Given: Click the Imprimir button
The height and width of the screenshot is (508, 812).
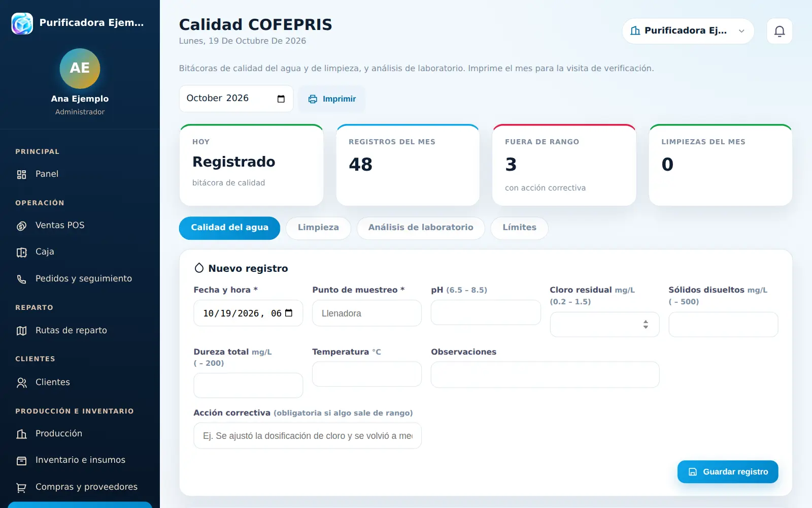Looking at the screenshot, I should (x=332, y=99).
